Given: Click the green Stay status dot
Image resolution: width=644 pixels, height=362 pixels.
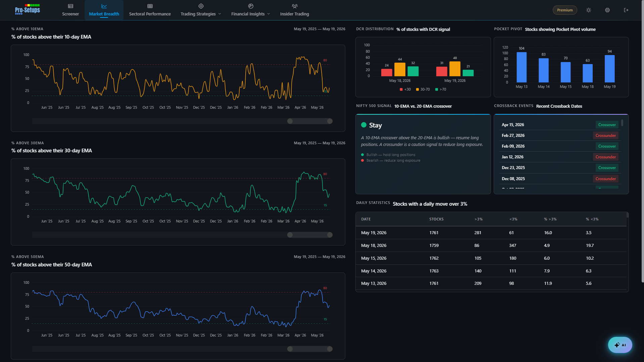Looking at the screenshot, I should click(363, 125).
